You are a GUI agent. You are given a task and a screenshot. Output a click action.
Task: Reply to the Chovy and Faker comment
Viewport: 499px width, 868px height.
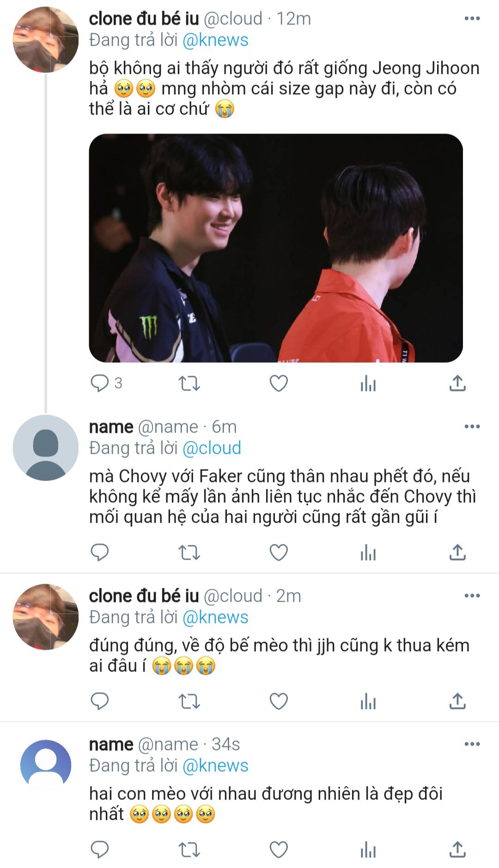point(99,552)
